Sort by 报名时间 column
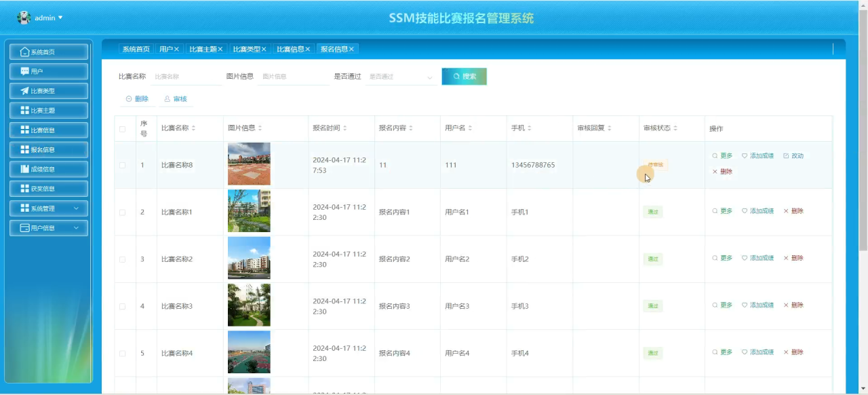The width and height of the screenshot is (868, 395). [x=344, y=128]
